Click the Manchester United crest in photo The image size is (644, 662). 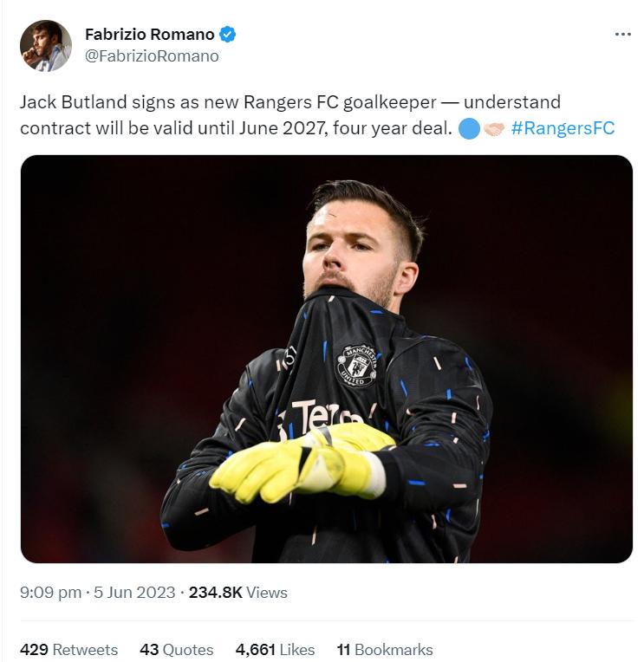tap(357, 366)
